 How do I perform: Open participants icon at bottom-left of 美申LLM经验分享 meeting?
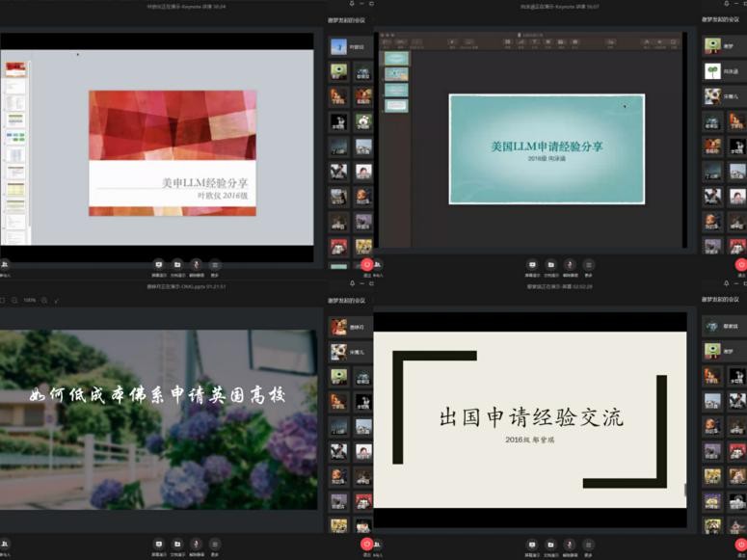click(5, 264)
